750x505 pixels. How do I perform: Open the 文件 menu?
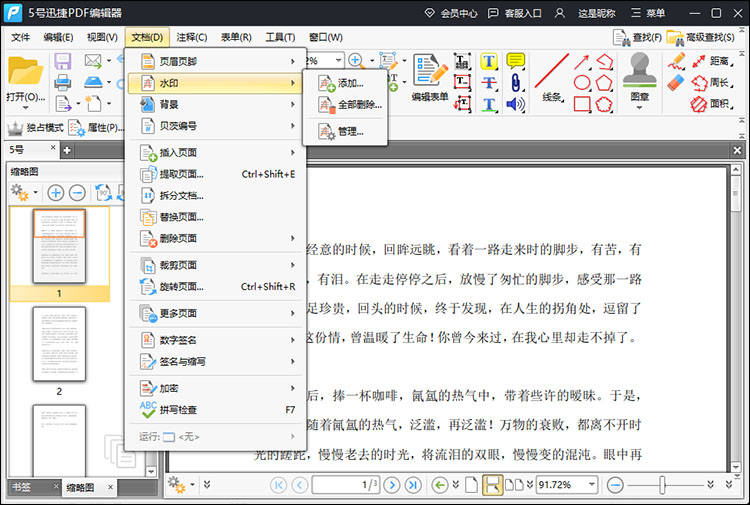[x=21, y=37]
